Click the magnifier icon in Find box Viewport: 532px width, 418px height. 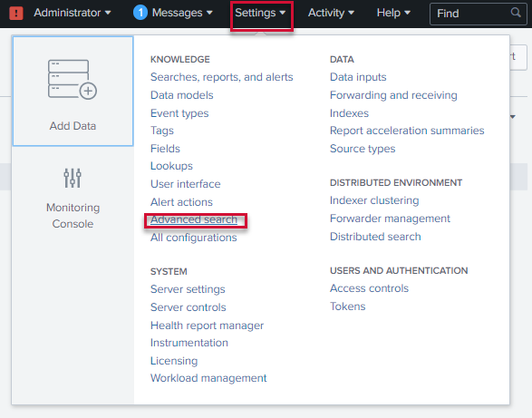click(x=516, y=13)
